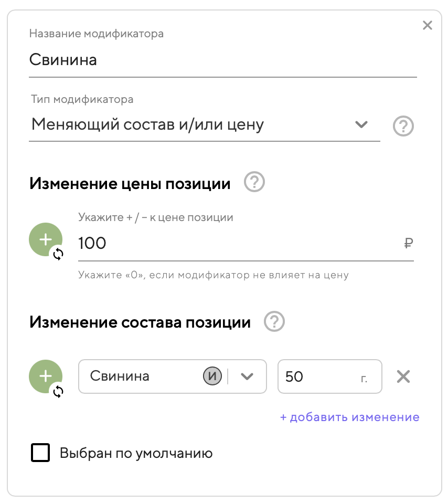Open the "Свинина" ingredient combo box

pyautogui.click(x=142, y=376)
